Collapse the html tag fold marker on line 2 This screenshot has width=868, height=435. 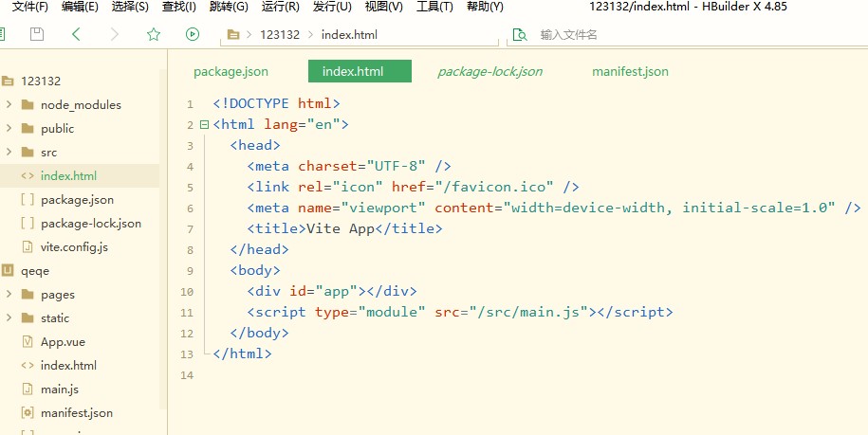(x=203, y=124)
